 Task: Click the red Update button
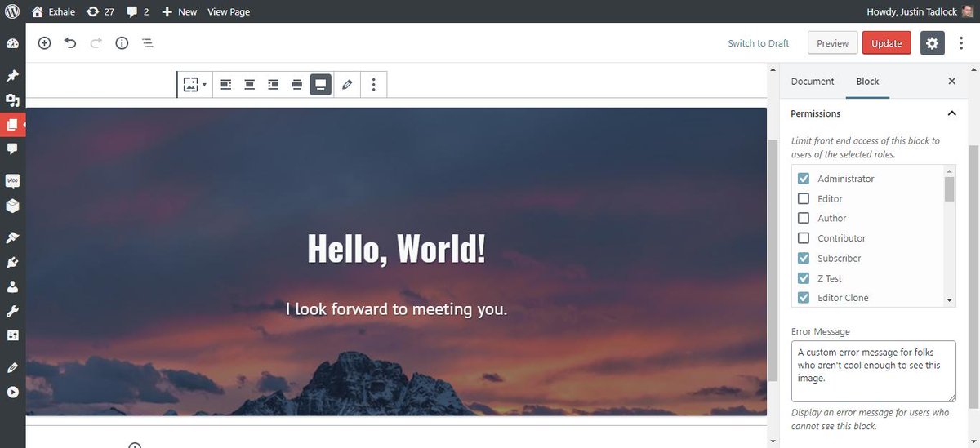886,43
